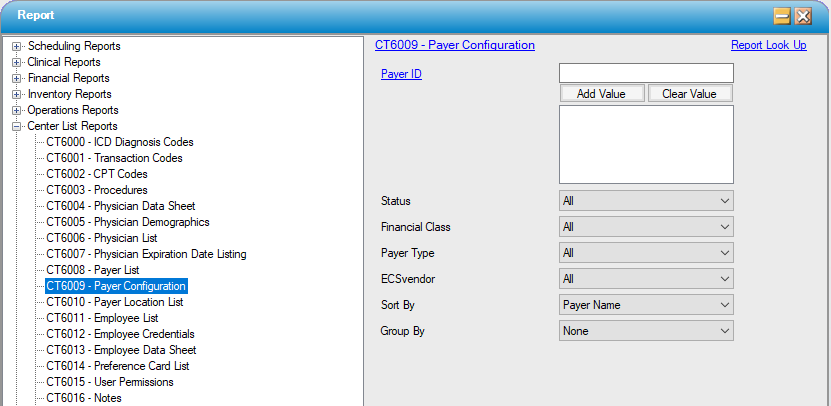The image size is (831, 406).
Task: Change the Sort By Payer Name dropdown
Action: (x=646, y=305)
